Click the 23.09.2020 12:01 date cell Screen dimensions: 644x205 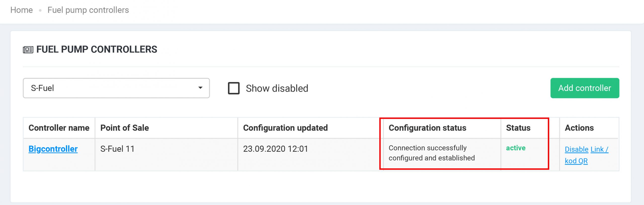pos(275,149)
